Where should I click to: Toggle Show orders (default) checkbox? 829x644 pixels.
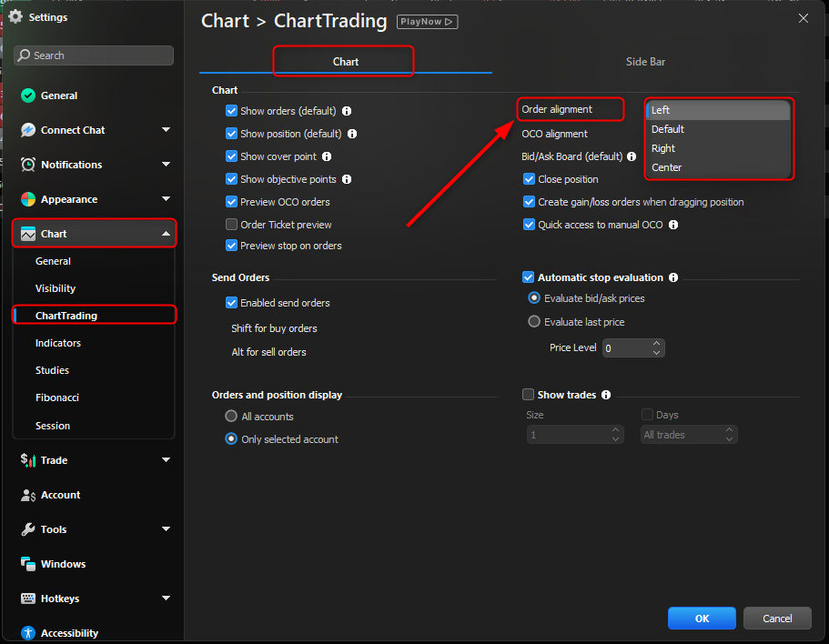point(231,111)
